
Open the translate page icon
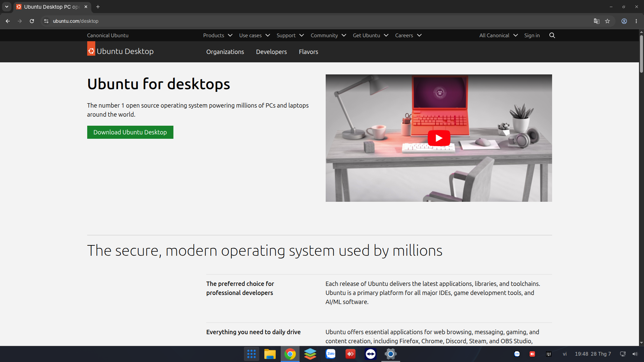pos(596,21)
